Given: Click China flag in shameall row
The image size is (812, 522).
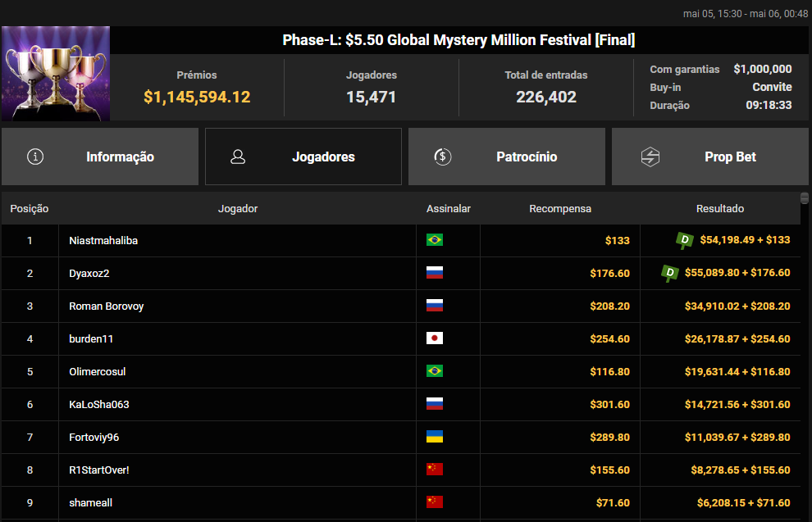Looking at the screenshot, I should (435, 502).
